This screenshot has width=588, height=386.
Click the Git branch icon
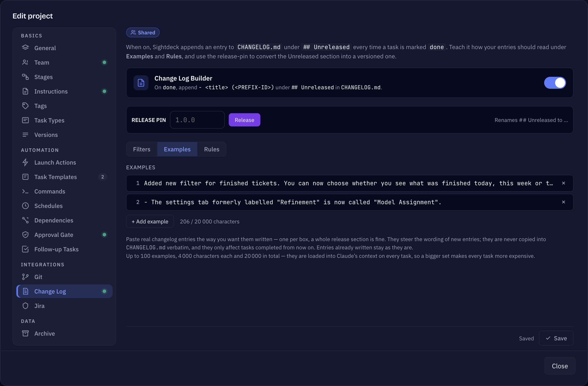25,277
